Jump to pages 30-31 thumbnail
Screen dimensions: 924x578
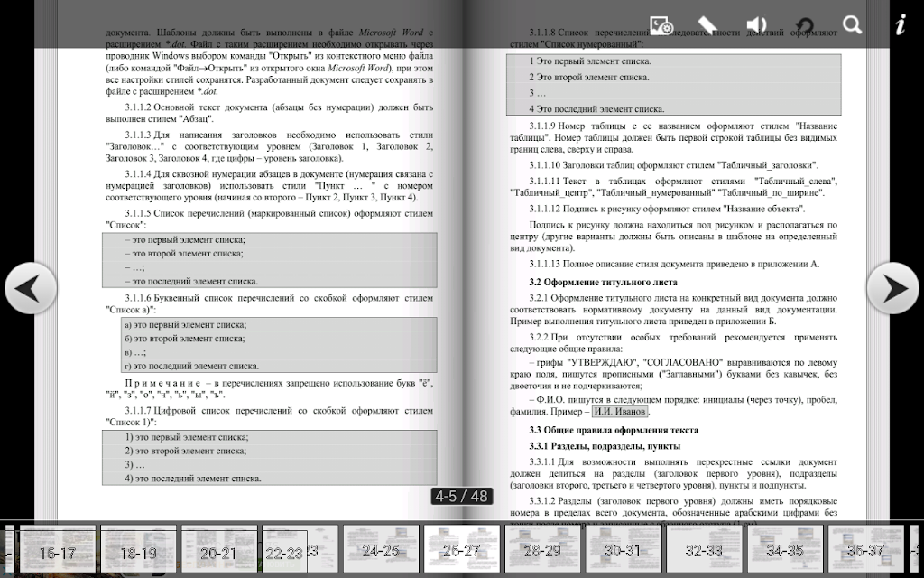pyautogui.click(x=623, y=550)
